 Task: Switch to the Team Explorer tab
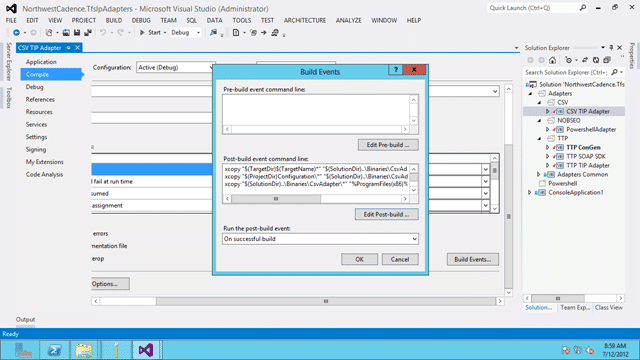pyautogui.click(x=575, y=307)
